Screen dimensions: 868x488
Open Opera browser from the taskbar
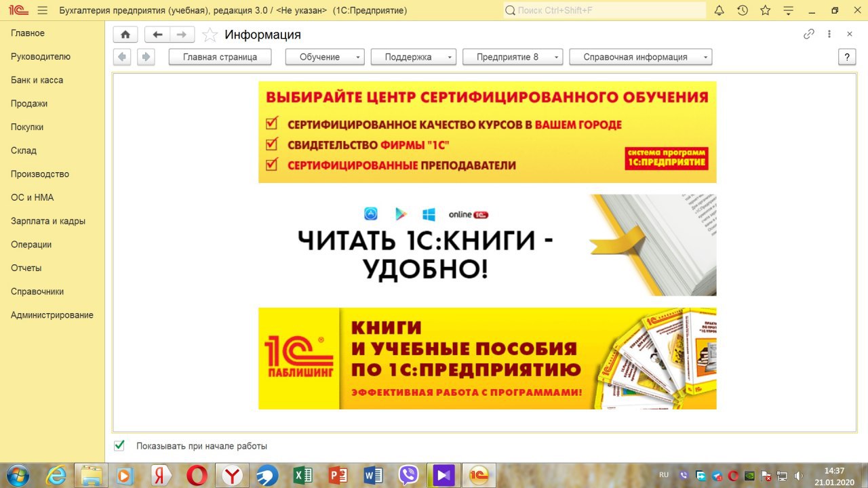click(x=197, y=475)
